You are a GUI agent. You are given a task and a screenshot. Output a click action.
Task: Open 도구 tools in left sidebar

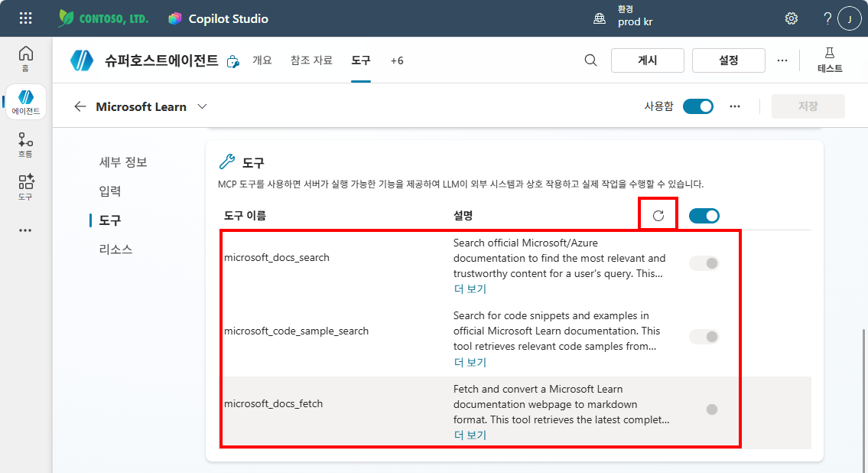(x=25, y=188)
